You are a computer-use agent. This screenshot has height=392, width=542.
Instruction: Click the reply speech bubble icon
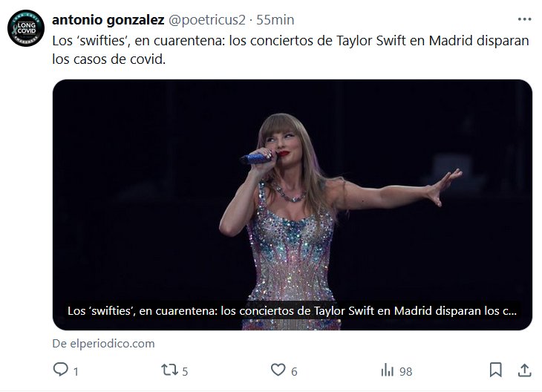coord(61,370)
